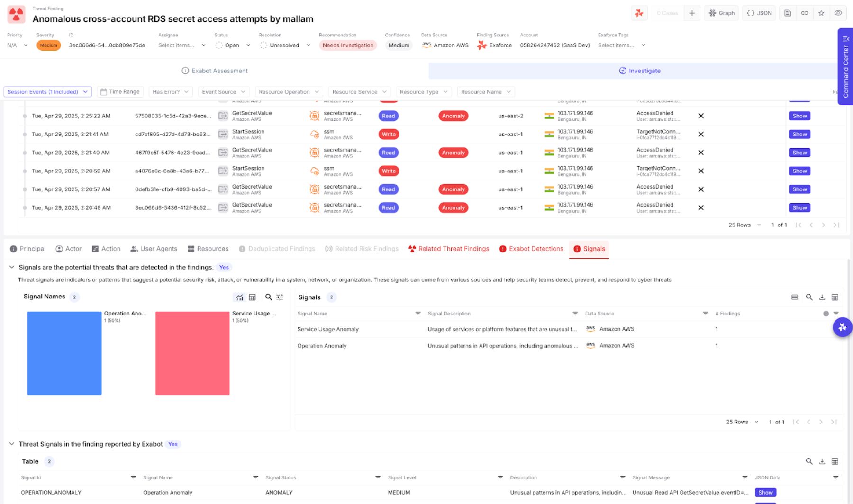Select the Principal tab

(28, 249)
